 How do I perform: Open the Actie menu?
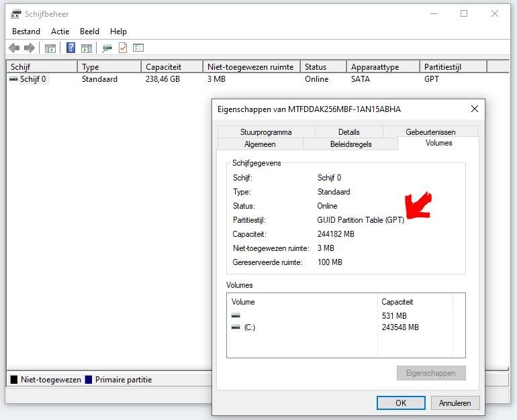[x=60, y=32]
